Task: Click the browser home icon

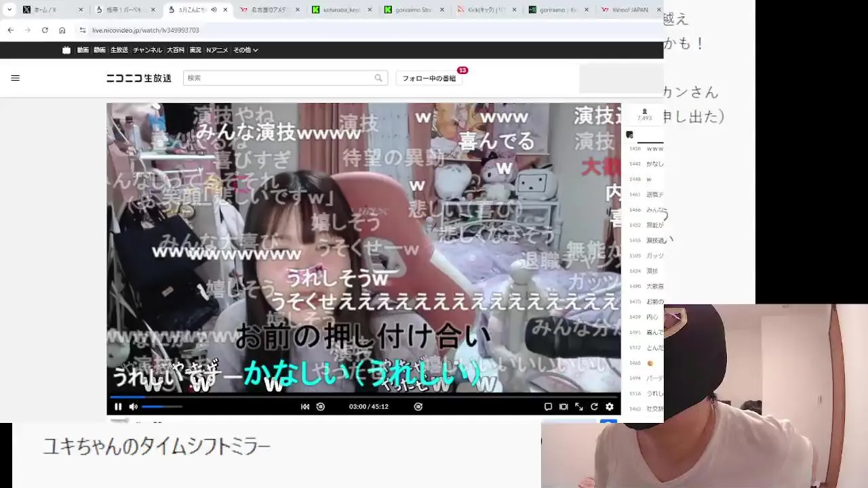Action: tap(62, 30)
